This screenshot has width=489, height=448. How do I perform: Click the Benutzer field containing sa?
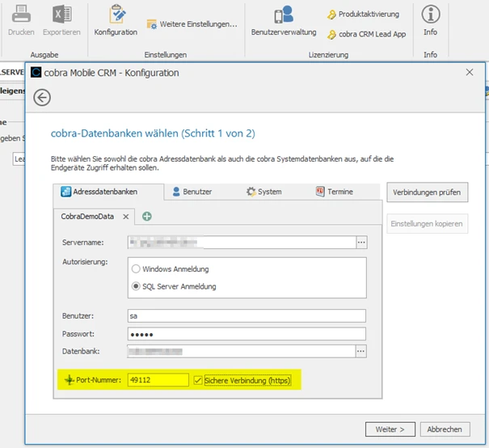pos(247,316)
